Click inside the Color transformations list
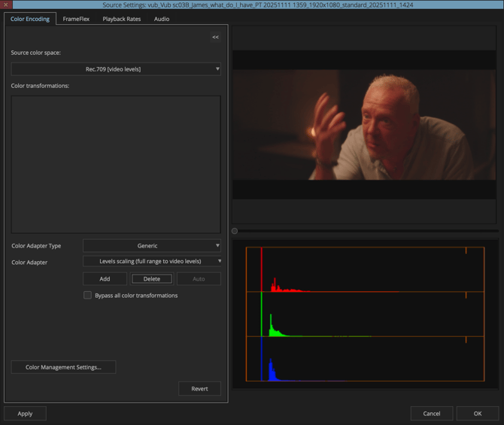This screenshot has width=504, height=425. pyautogui.click(x=116, y=164)
